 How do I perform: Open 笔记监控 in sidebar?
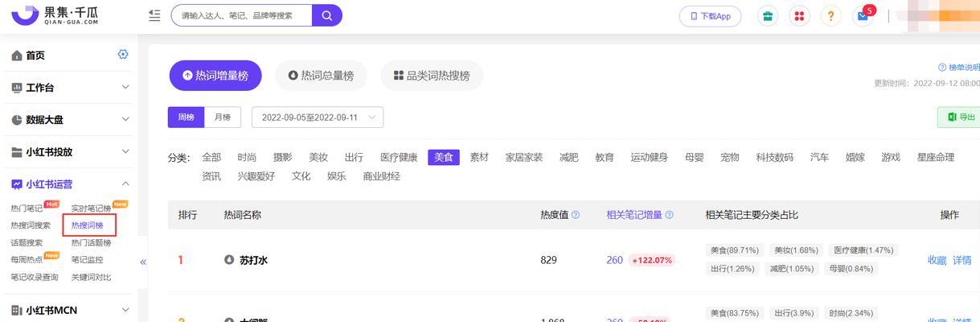point(87,260)
